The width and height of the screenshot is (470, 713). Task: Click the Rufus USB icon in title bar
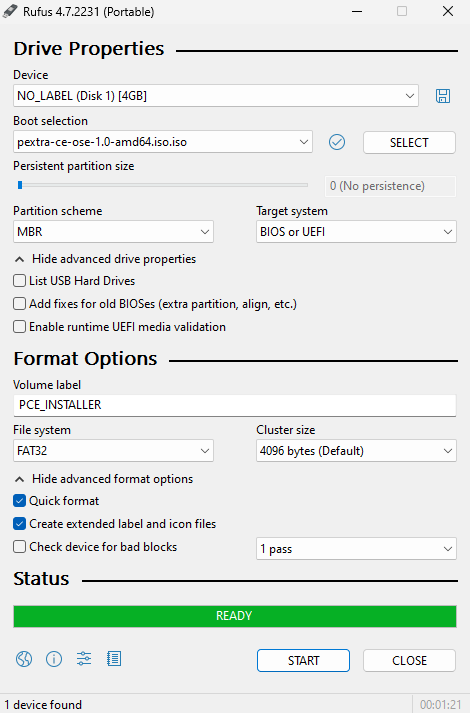click(10, 11)
